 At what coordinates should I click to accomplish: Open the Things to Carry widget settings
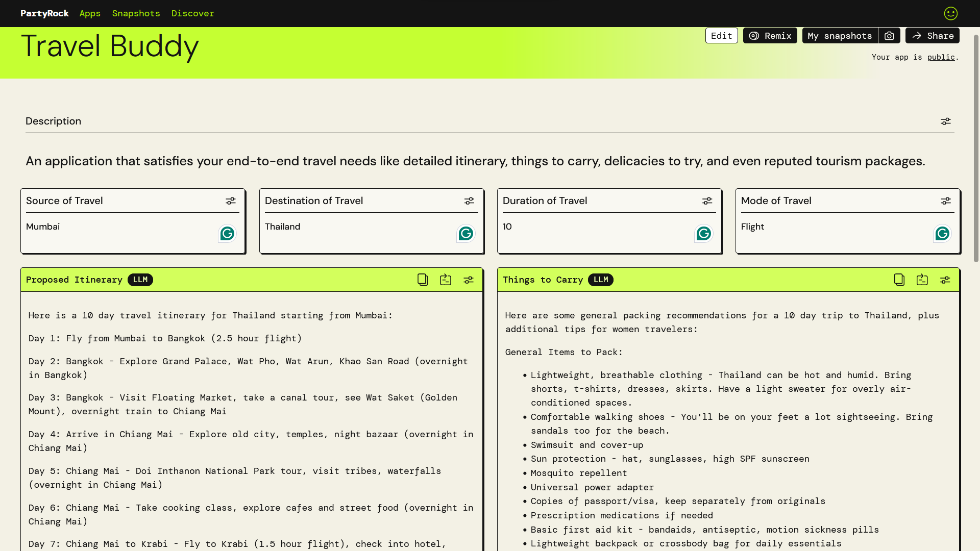[945, 280]
